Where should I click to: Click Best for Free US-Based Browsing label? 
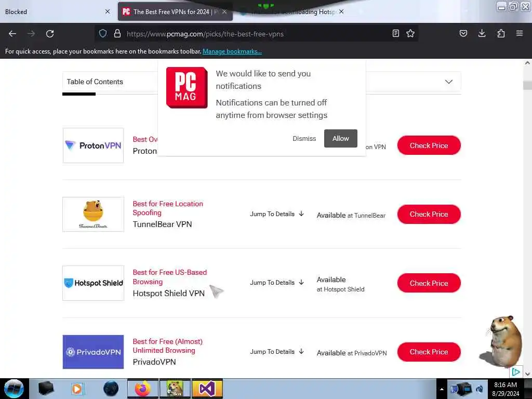pyautogui.click(x=170, y=277)
